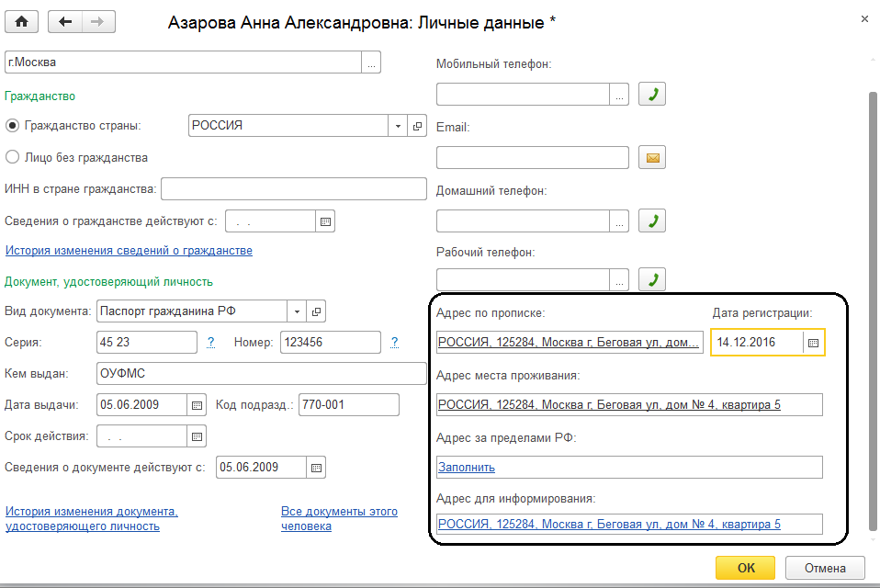Click the green phone icon for mobile
The width and height of the screenshot is (880, 588).
pos(652,94)
